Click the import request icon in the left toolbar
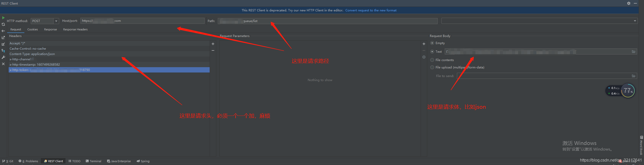The width and height of the screenshot is (644, 165). coord(3,44)
